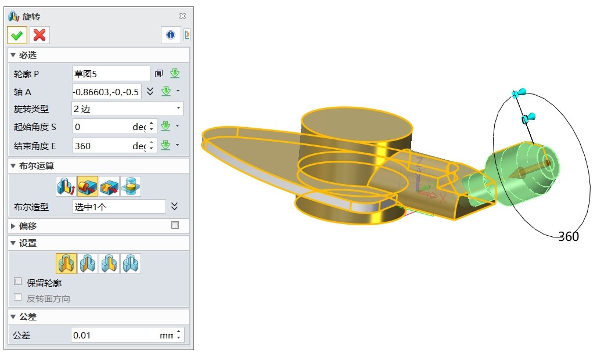
Task: Collapse the 必选 section
Action: [x=13, y=55]
